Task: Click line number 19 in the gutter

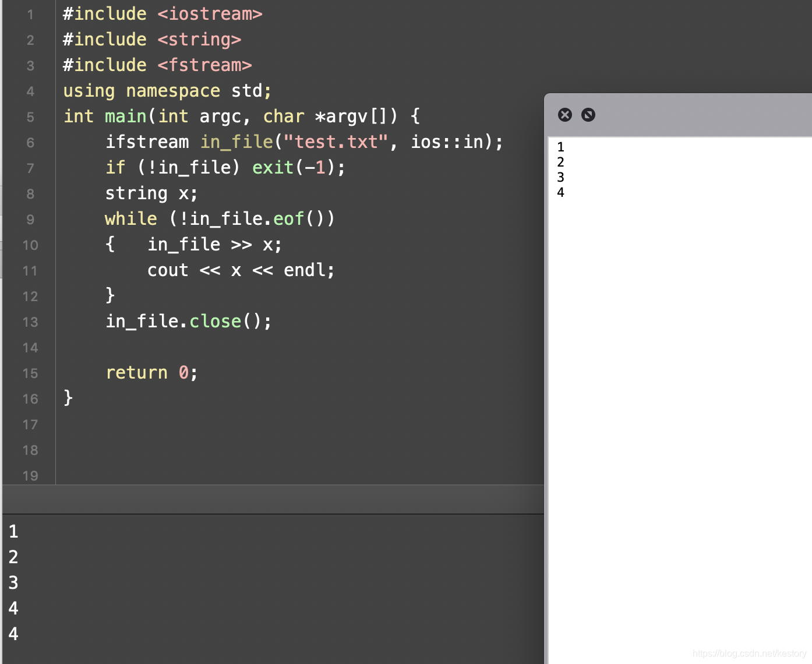Action: click(x=30, y=476)
